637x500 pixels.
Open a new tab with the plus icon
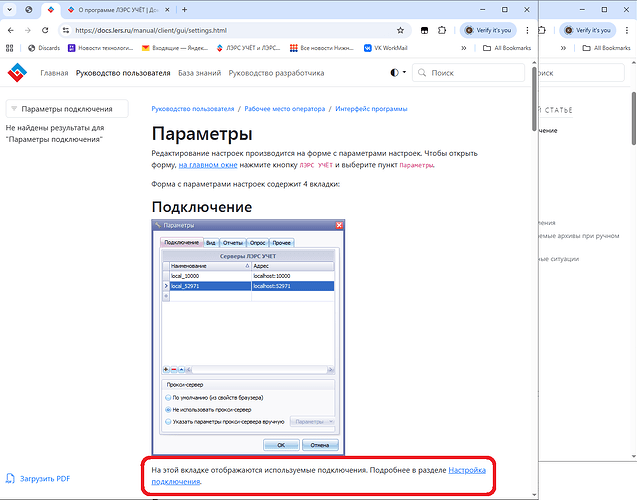click(x=184, y=10)
